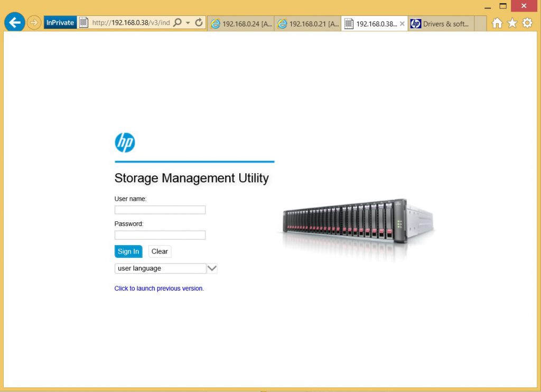Click the InPrivate indicator badge
Image resolution: width=541 pixels, height=392 pixels.
[x=60, y=23]
